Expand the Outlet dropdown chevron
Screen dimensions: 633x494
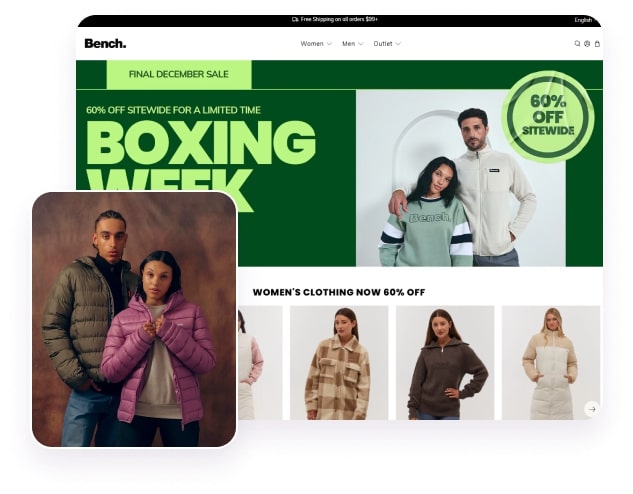coord(398,44)
